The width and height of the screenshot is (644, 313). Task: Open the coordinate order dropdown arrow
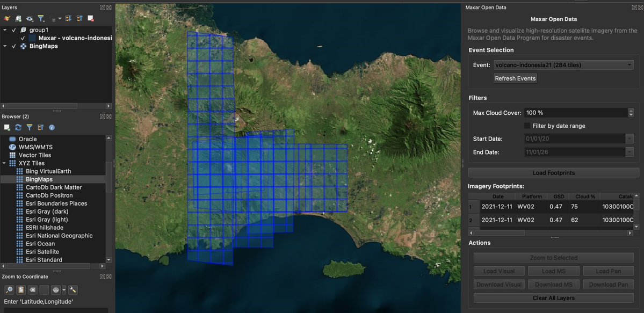[x=64, y=290]
